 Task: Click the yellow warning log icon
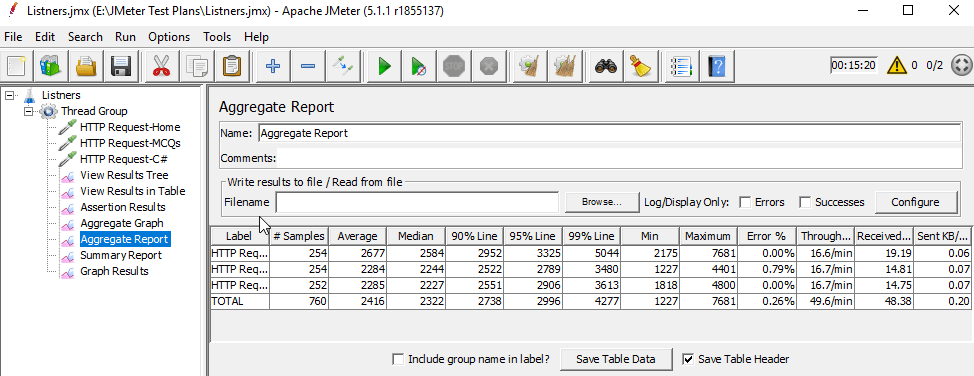[x=897, y=65]
